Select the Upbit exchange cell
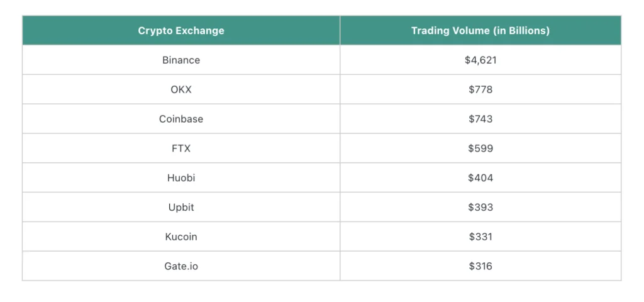Viewport: 644px width, 302px height. pos(181,207)
